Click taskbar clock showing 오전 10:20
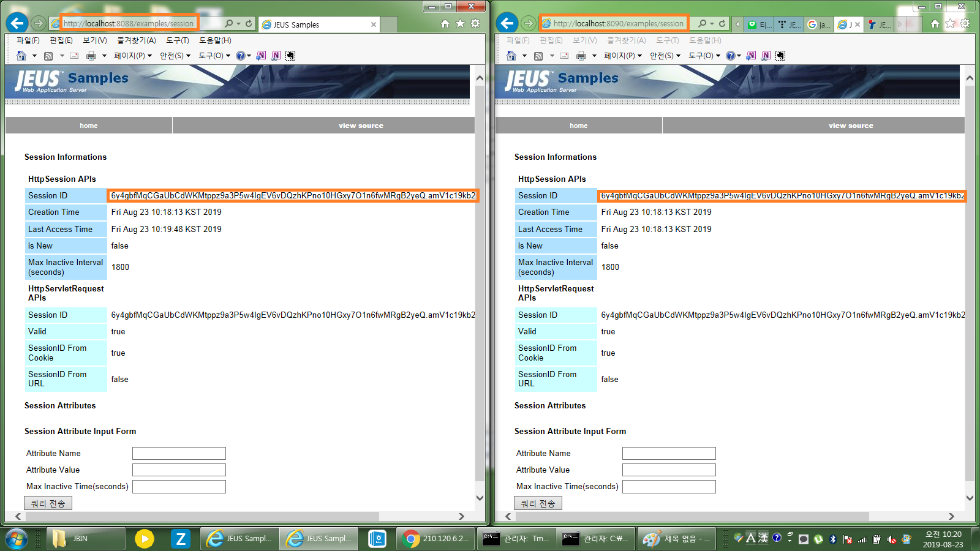 pos(943,539)
